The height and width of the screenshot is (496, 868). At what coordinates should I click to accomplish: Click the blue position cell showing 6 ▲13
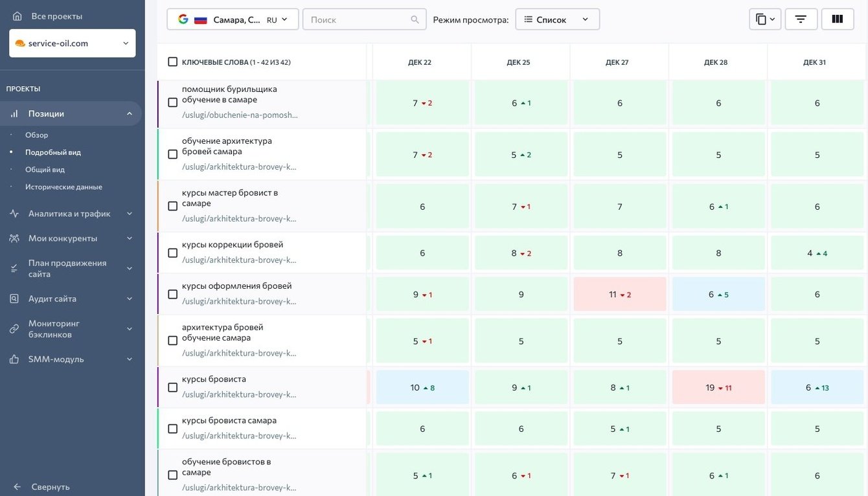[817, 388]
